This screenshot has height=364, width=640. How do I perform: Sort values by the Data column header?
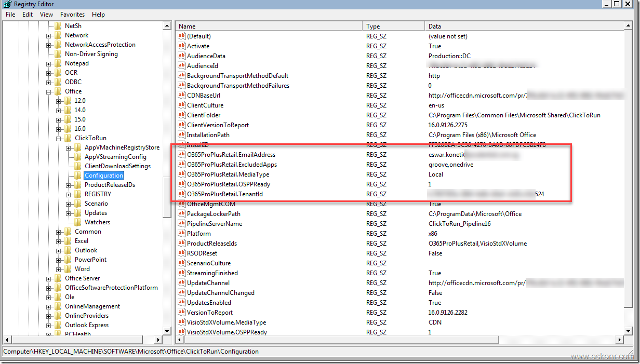(524, 26)
